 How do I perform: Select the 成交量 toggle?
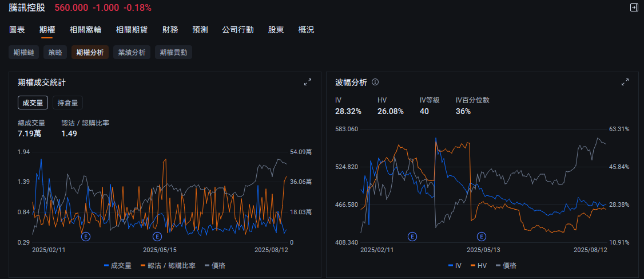[x=33, y=103]
